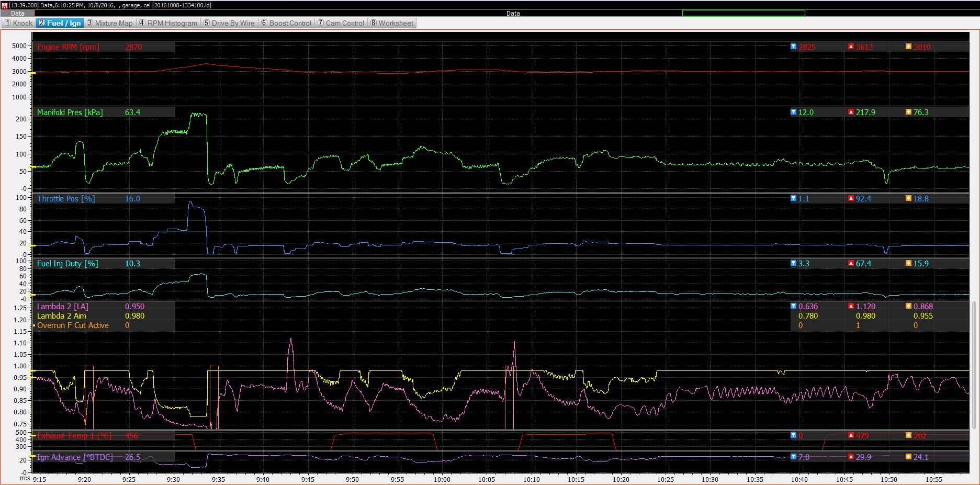Select the Fuel / Ign tab
This screenshot has width=980, height=485.
60,23
